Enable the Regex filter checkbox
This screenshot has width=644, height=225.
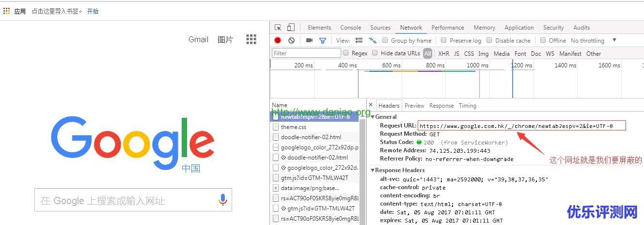point(346,53)
